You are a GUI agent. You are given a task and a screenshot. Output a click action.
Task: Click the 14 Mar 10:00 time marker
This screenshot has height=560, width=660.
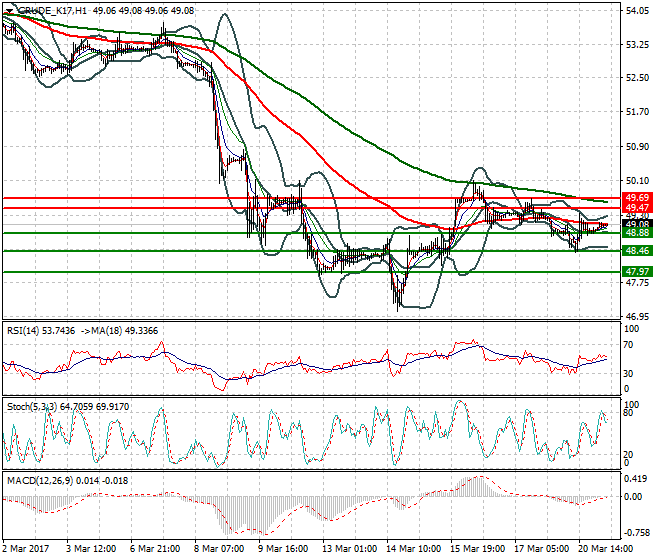point(414,549)
